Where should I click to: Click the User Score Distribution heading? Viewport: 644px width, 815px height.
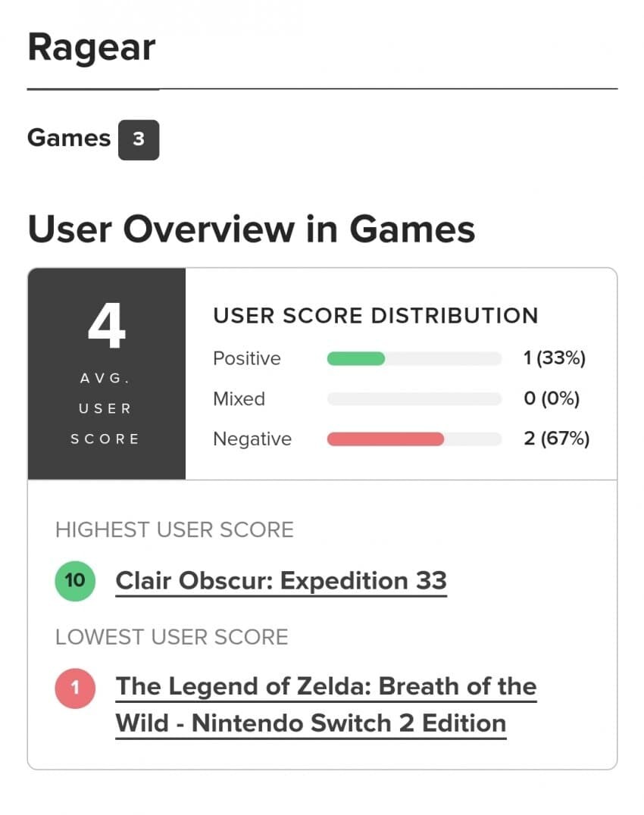[376, 315]
